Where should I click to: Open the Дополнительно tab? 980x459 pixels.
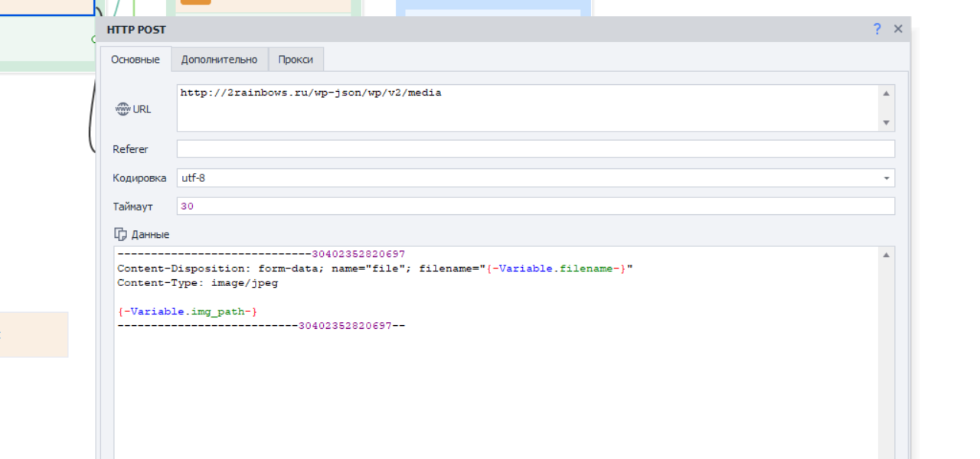pyautogui.click(x=220, y=59)
